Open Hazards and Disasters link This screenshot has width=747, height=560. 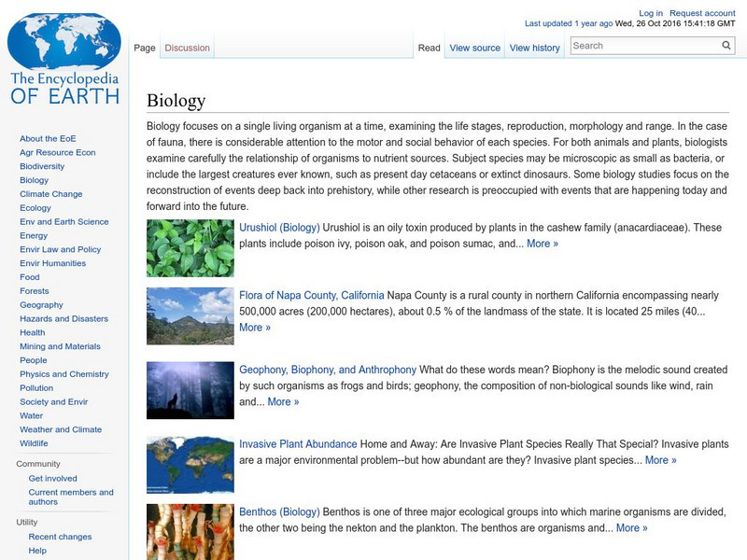63,318
